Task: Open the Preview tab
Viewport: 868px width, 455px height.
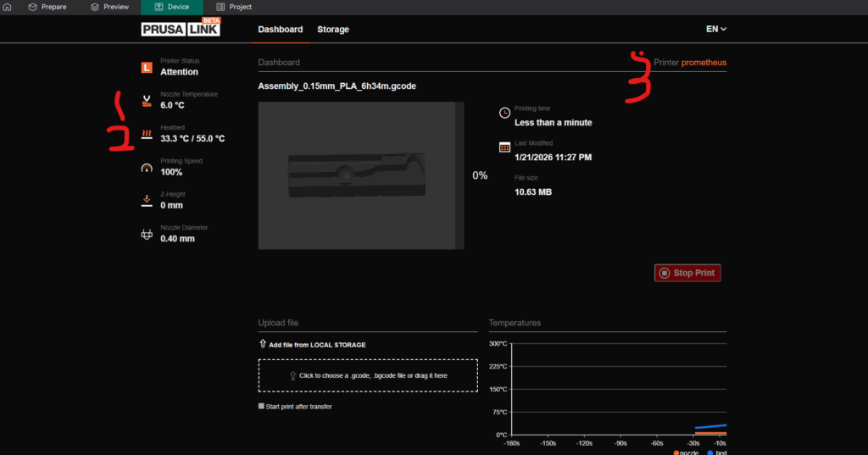Action: click(109, 7)
